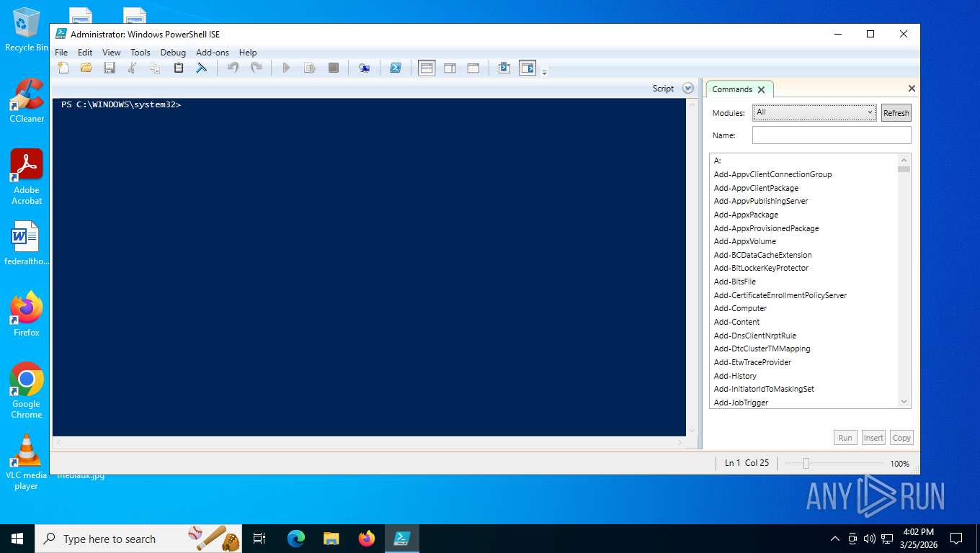The width and height of the screenshot is (980, 553).
Task: Select Add-JobTrigger in command list
Action: (741, 403)
